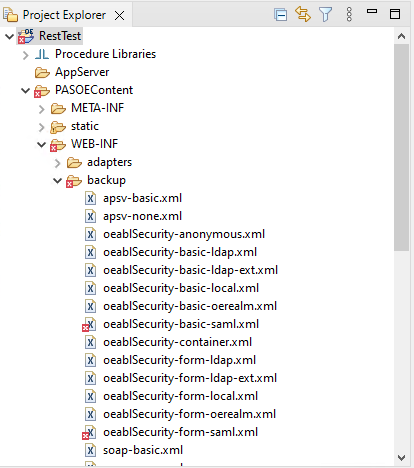Select file apsv-basic.xml

pyautogui.click(x=142, y=198)
